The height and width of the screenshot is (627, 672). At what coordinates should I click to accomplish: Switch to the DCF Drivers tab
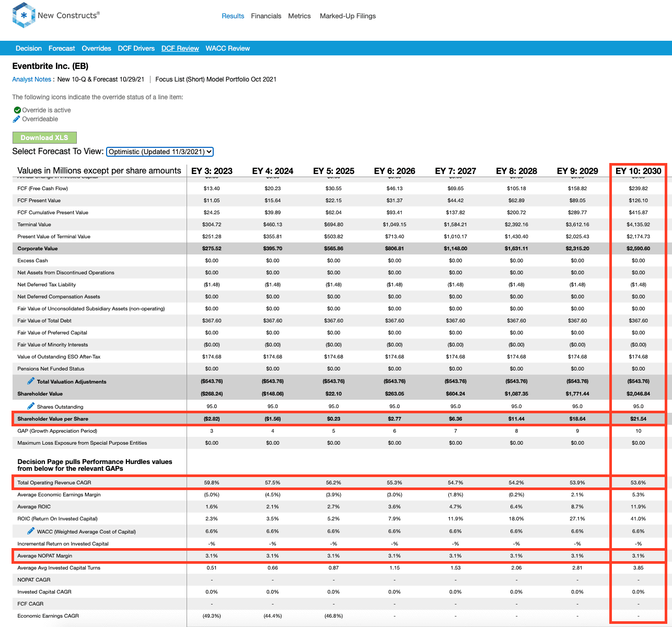tap(136, 48)
